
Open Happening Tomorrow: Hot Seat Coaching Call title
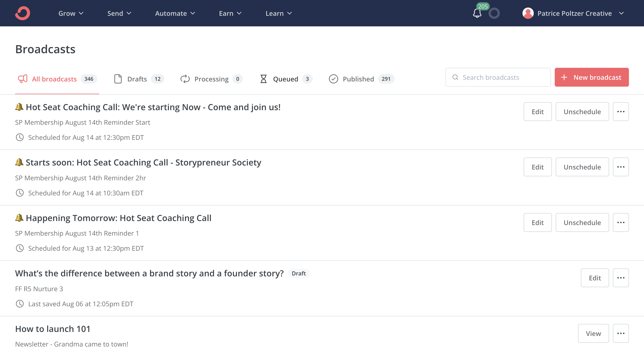point(113,218)
